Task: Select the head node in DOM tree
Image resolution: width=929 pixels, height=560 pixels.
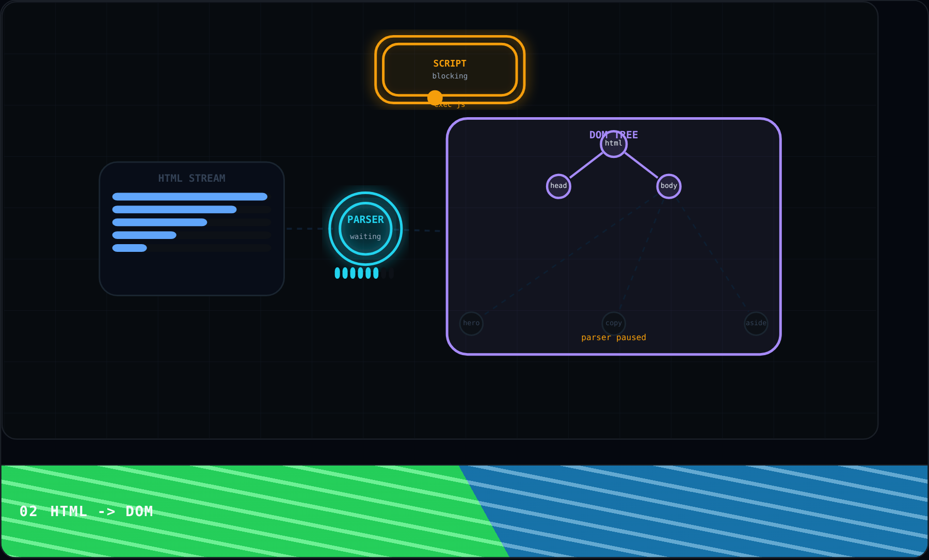Action: point(558,186)
